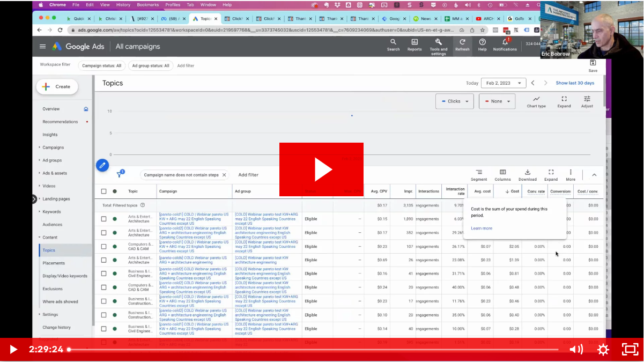Click the Segment icon

pyautogui.click(x=478, y=174)
